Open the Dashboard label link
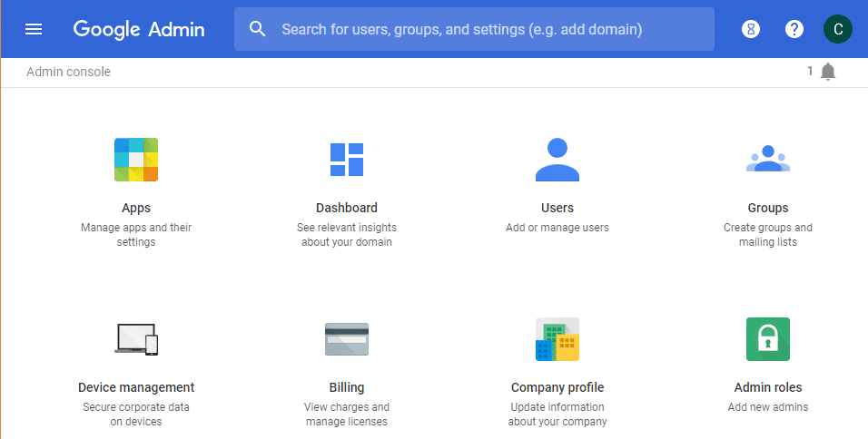The image size is (868, 439). [x=347, y=208]
